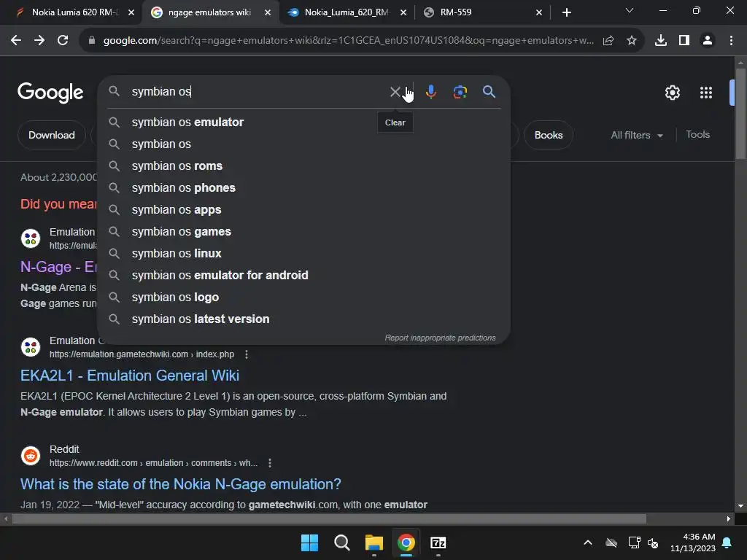Screen dimensions: 747x560
Task: Open the Tools button
Action: 697,135
